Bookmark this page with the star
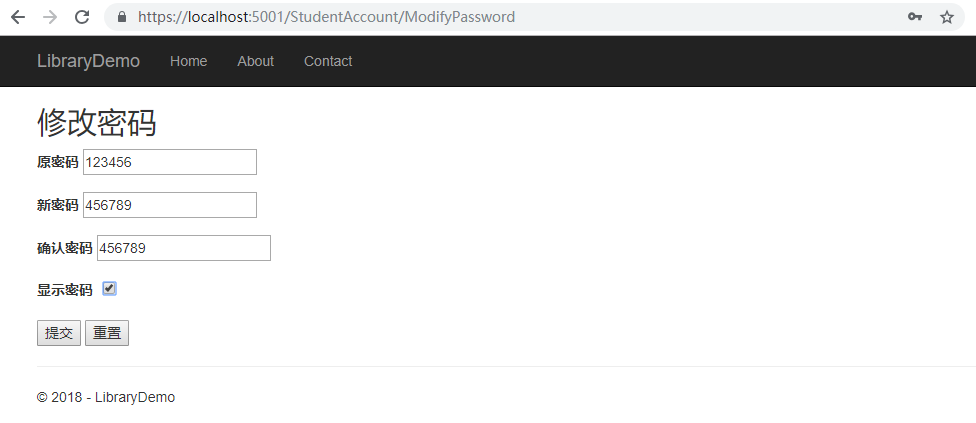 tap(946, 17)
